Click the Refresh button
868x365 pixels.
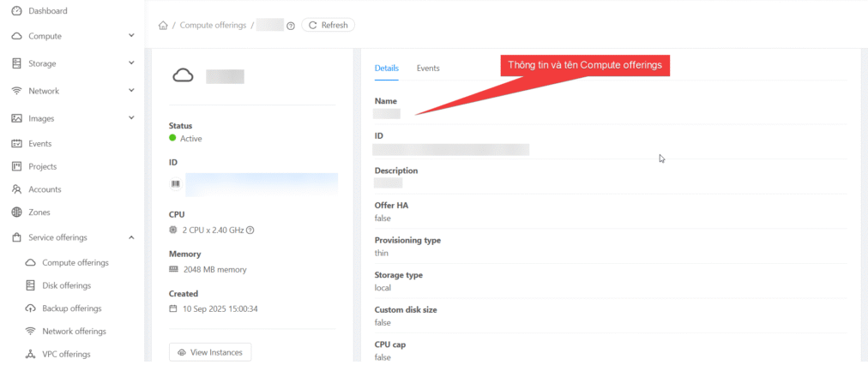click(x=328, y=25)
